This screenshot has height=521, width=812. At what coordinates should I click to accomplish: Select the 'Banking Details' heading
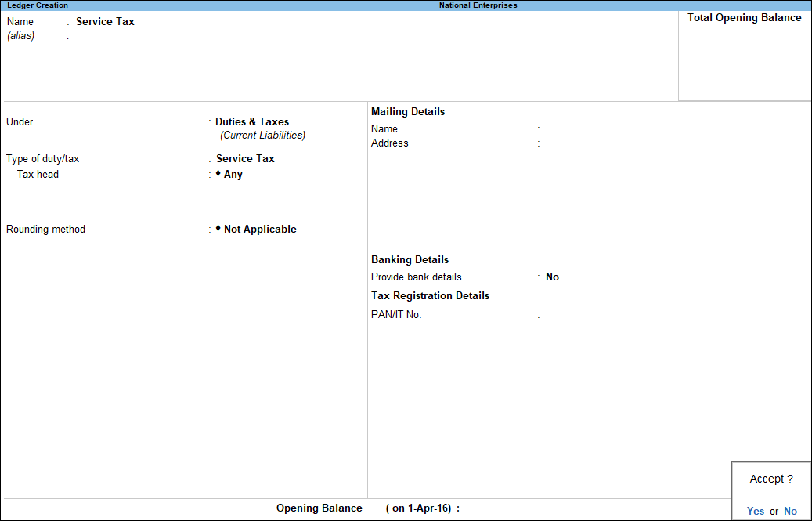pos(410,259)
